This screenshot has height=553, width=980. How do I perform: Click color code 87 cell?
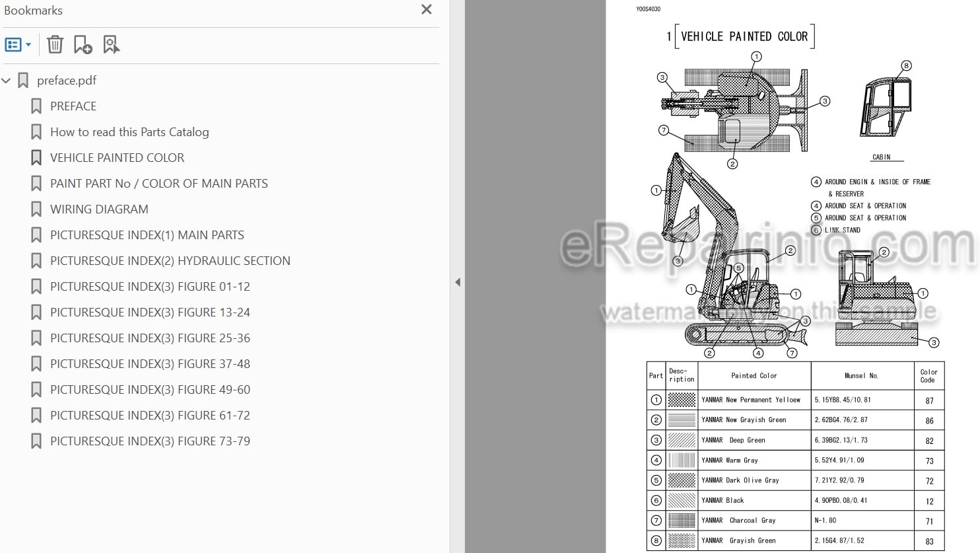coord(929,400)
